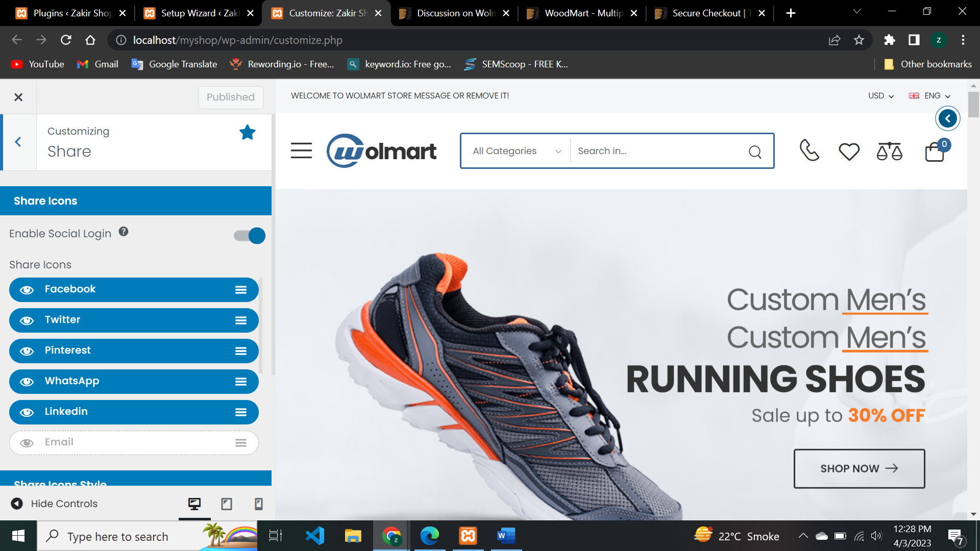Click the Search in... input field

point(658,151)
